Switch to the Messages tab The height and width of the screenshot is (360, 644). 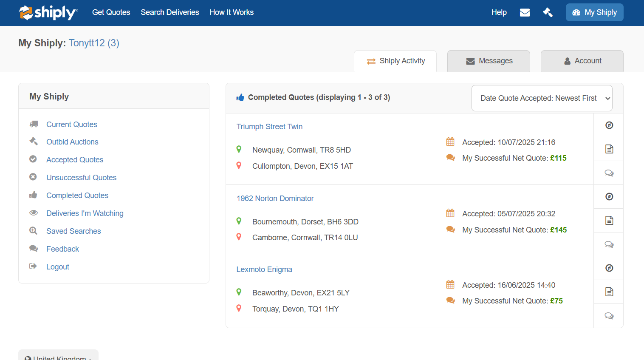click(x=489, y=61)
